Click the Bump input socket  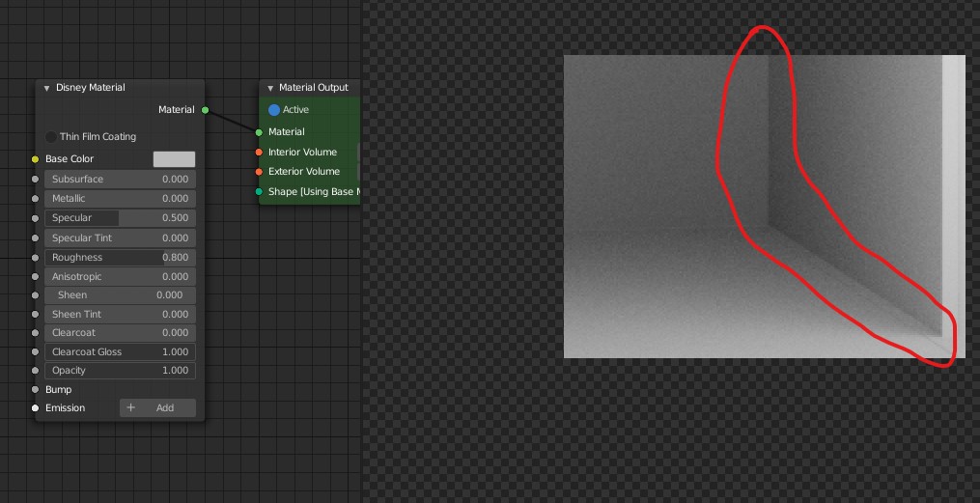[x=36, y=390]
